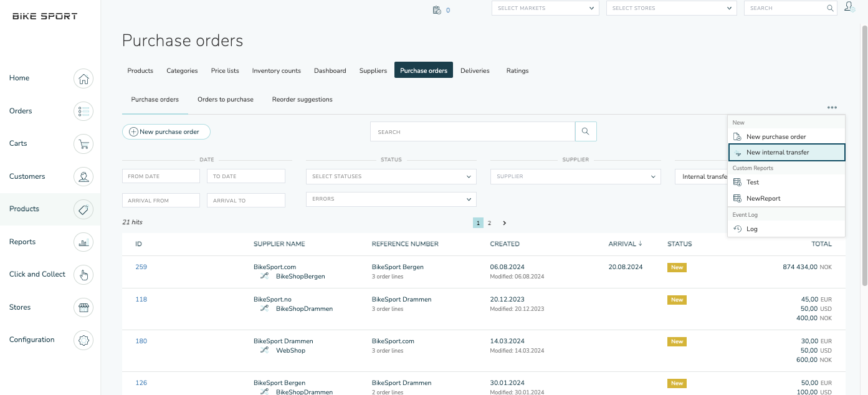Switch to Orders to purchase subtab

(226, 99)
